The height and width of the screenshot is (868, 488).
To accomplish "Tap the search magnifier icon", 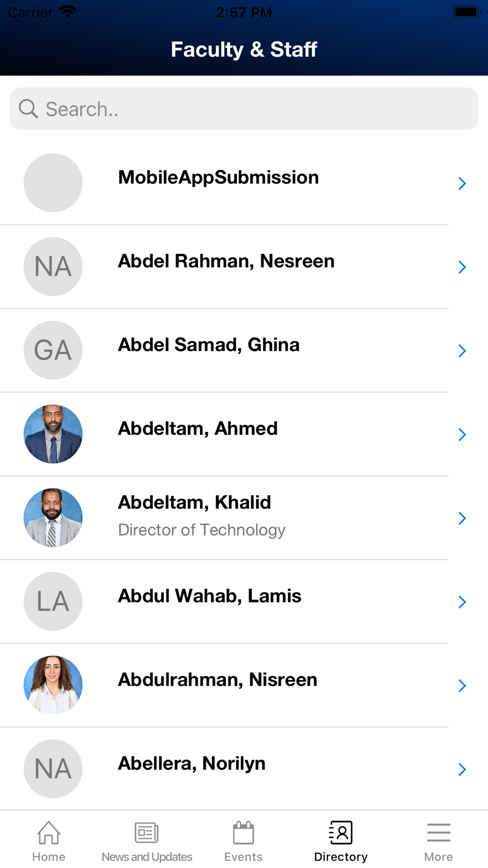I will [x=28, y=109].
